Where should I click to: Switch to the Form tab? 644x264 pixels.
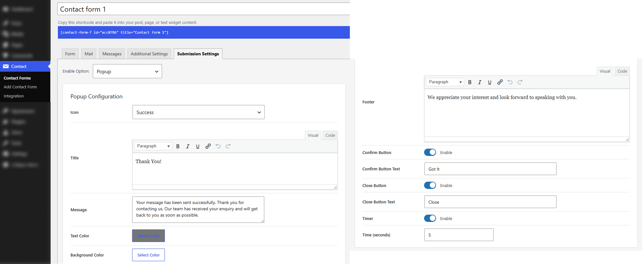pyautogui.click(x=70, y=54)
